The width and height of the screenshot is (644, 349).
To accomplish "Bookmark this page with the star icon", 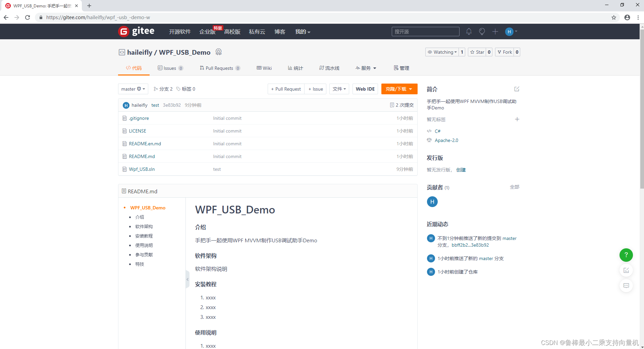I will [614, 17].
